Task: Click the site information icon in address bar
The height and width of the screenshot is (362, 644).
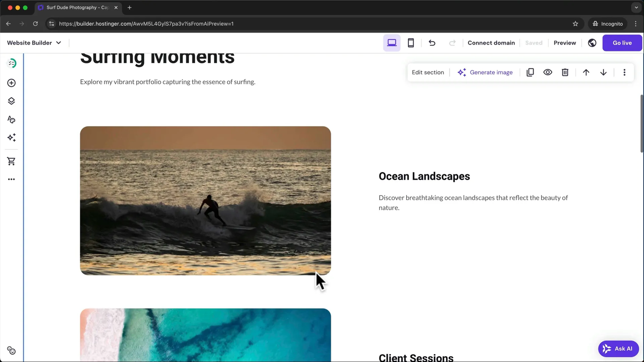Action: (x=52, y=24)
